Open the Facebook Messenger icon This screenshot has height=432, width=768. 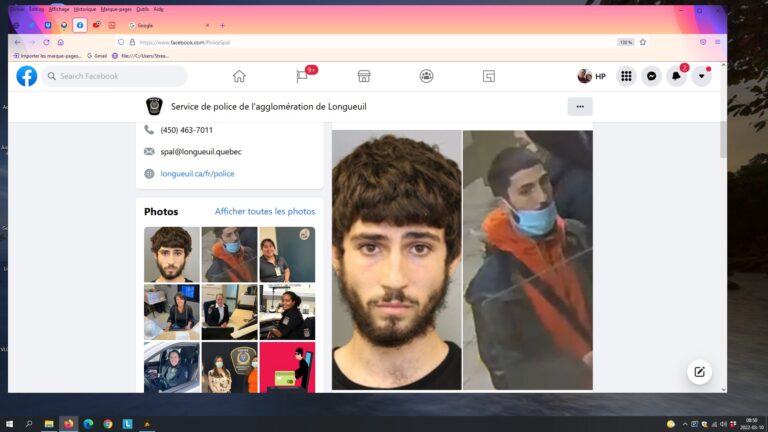651,76
